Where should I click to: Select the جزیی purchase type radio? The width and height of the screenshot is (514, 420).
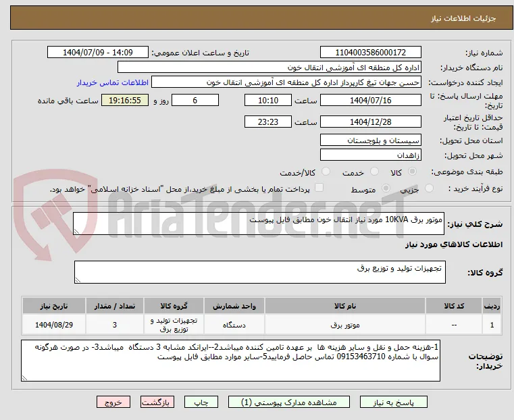pyautogui.click(x=429, y=188)
